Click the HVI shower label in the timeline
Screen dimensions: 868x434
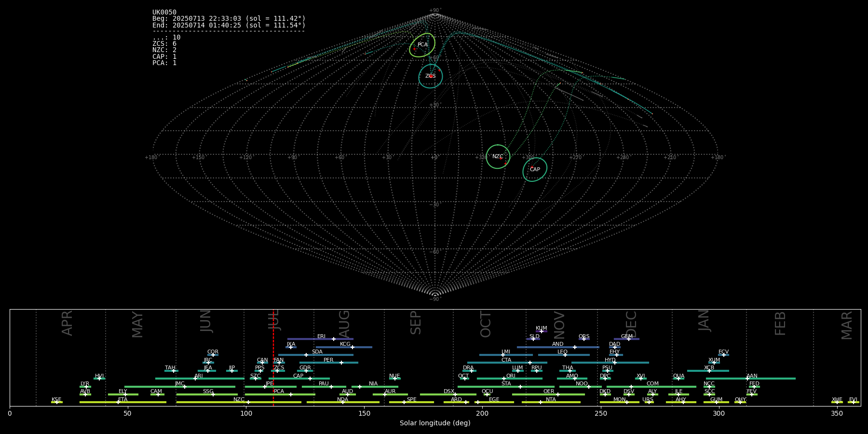pos(99,376)
